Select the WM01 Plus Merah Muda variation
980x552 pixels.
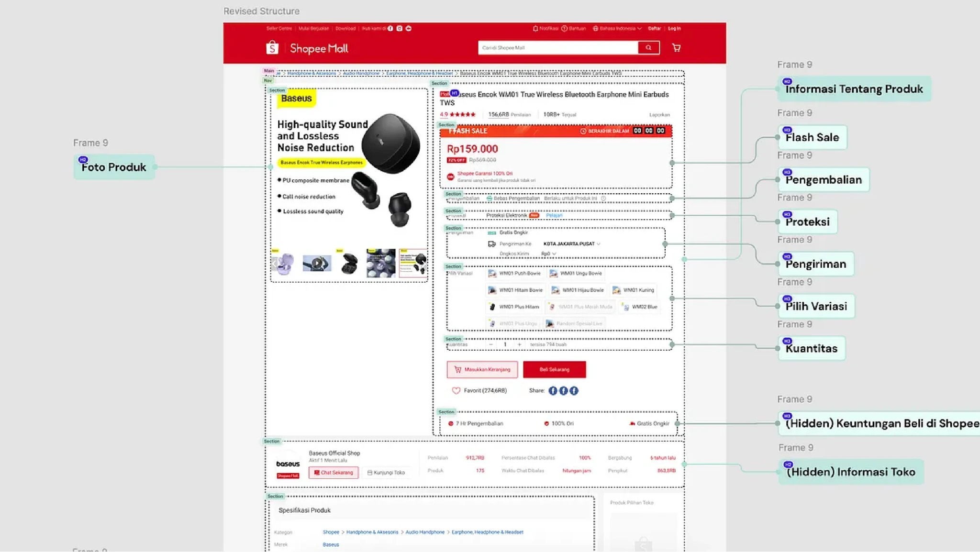(x=580, y=307)
